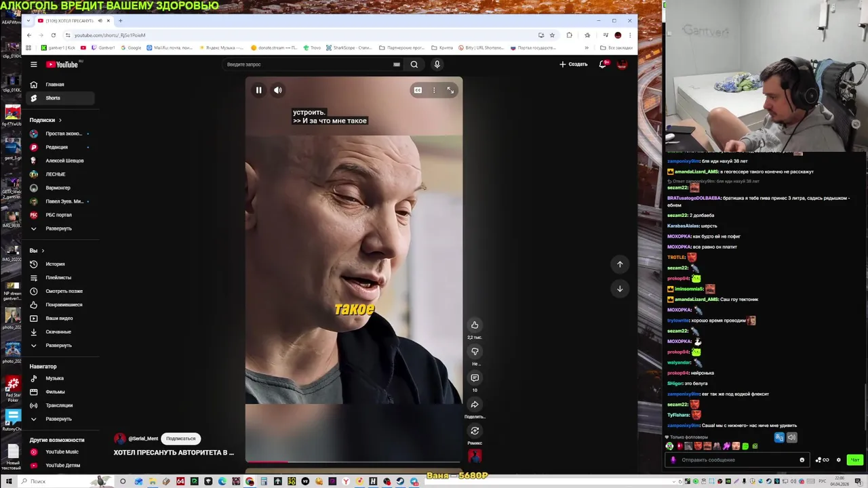
Task: Open the Google bookmark in the bookmarks bar
Action: (x=131, y=48)
